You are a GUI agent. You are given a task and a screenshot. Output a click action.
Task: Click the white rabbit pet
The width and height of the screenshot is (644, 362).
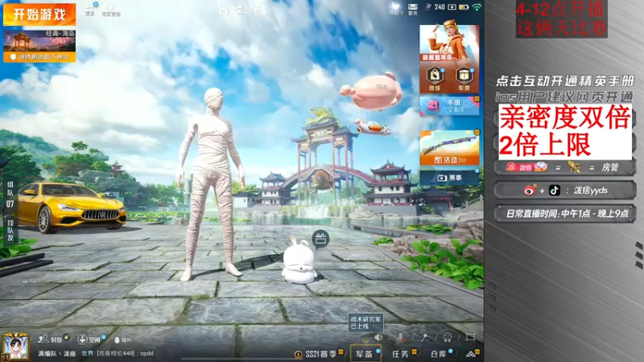[x=299, y=261]
